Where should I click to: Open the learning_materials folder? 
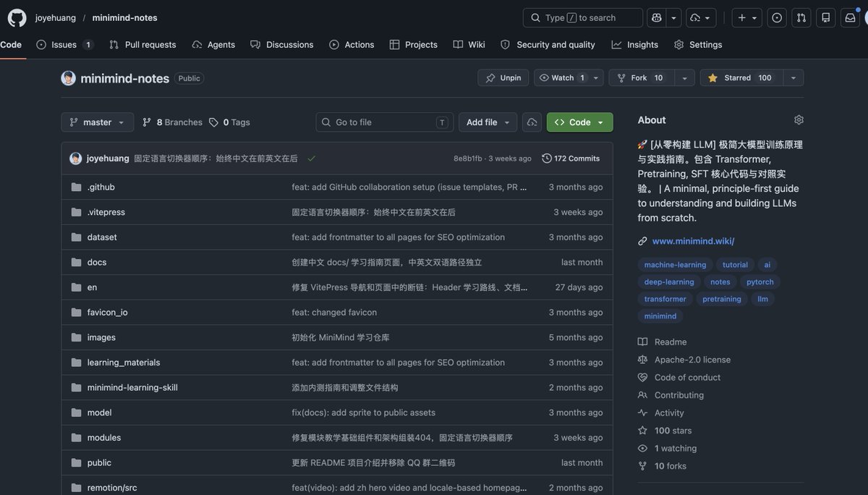[124, 363]
